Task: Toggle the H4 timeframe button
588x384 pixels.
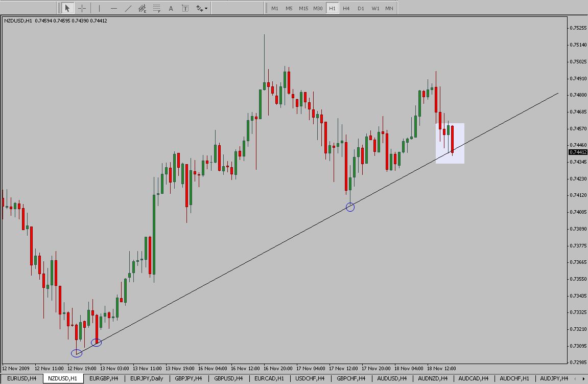Action: click(x=346, y=8)
